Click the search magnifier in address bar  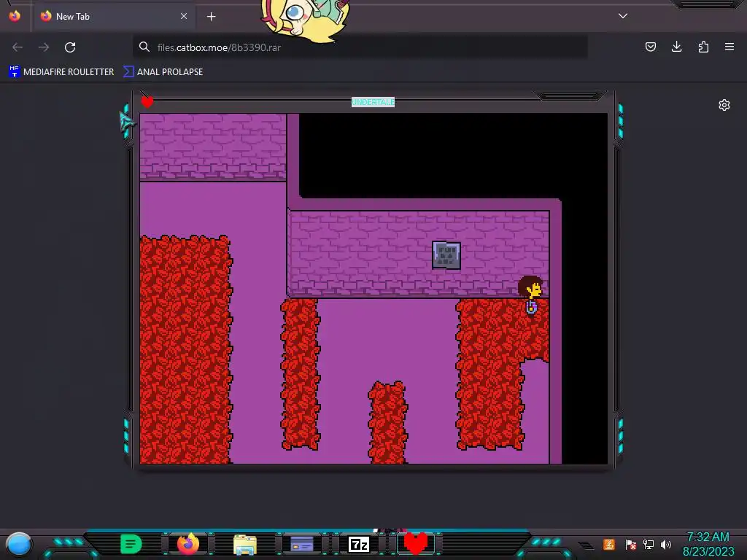coord(144,47)
